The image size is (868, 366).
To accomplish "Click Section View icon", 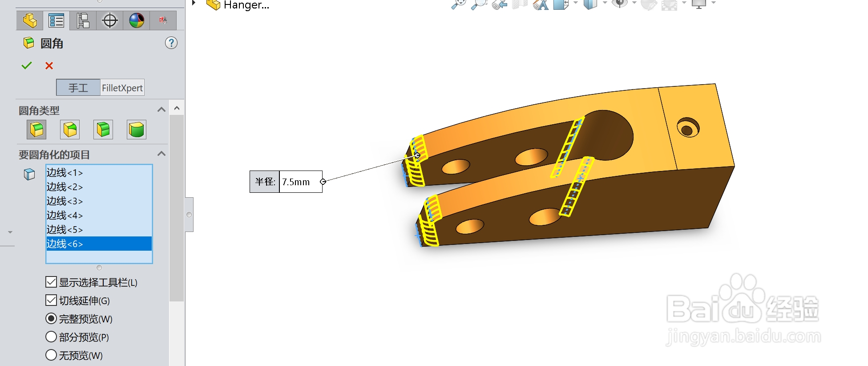I will 520,4.
